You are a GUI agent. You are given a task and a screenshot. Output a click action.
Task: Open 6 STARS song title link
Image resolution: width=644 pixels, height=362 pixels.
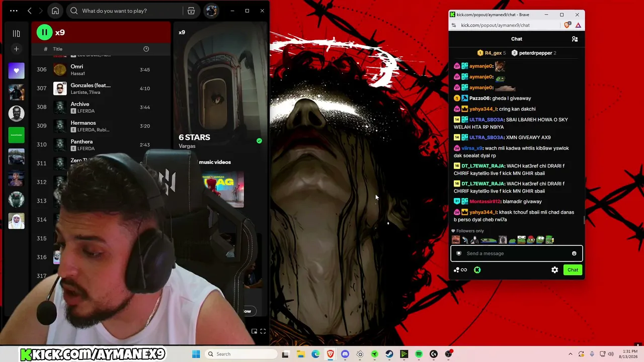click(x=194, y=137)
